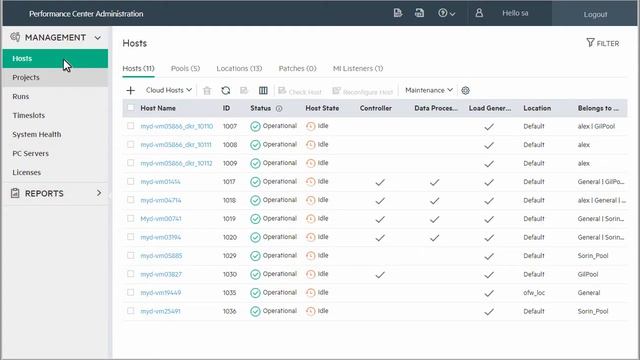Click the Logout button
This screenshot has width=640, height=360.
click(595, 14)
